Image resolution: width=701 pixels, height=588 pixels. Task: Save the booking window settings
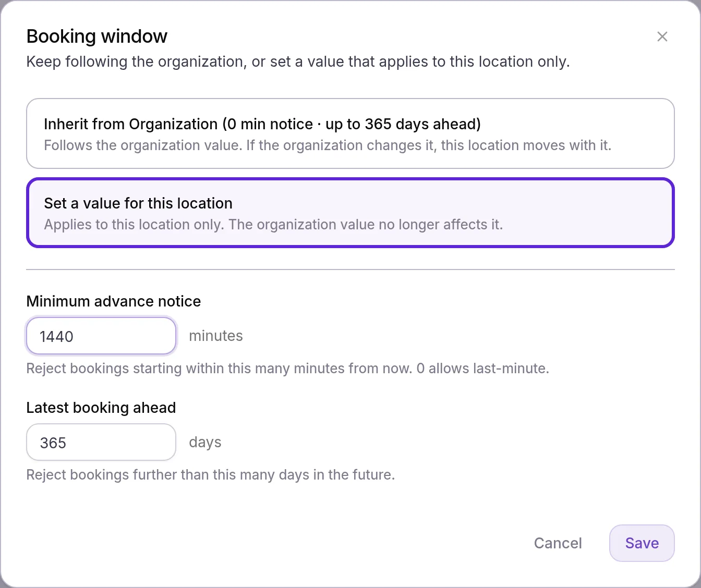(x=642, y=543)
